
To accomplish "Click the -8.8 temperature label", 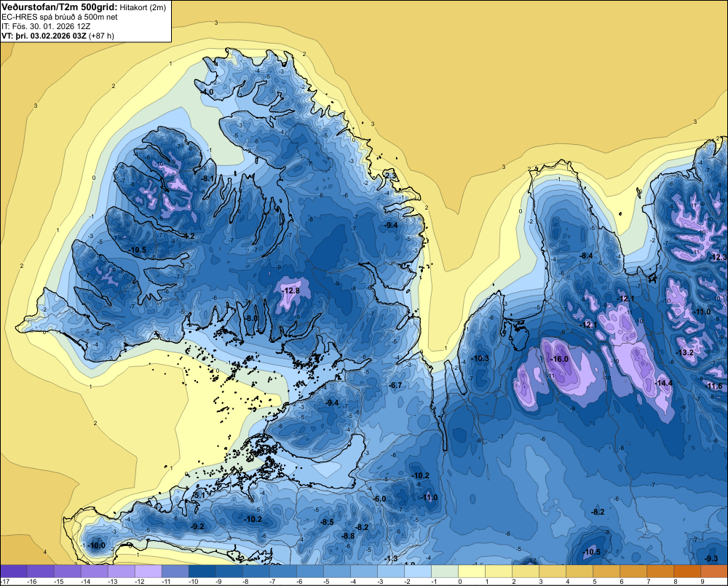I will [x=348, y=536].
